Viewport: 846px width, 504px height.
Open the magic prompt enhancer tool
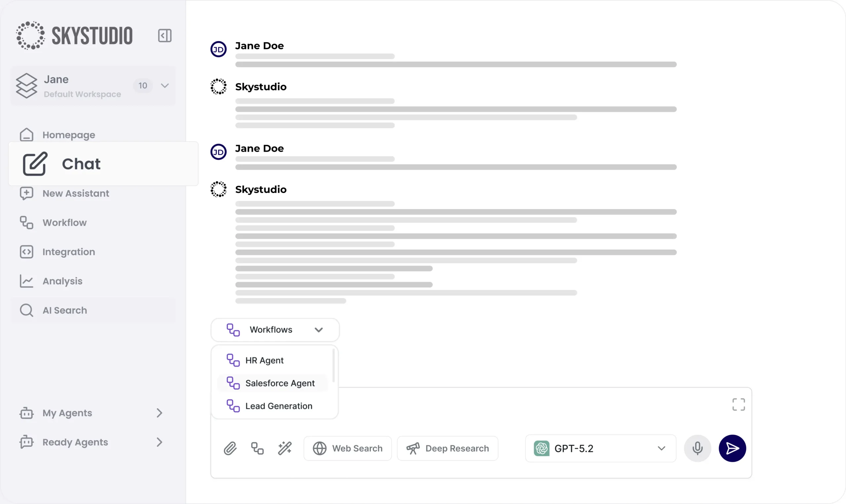tap(285, 448)
